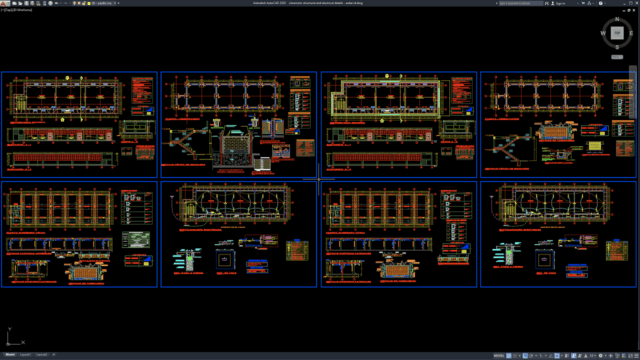Click the annotation autoscale icon

[x=579, y=356]
